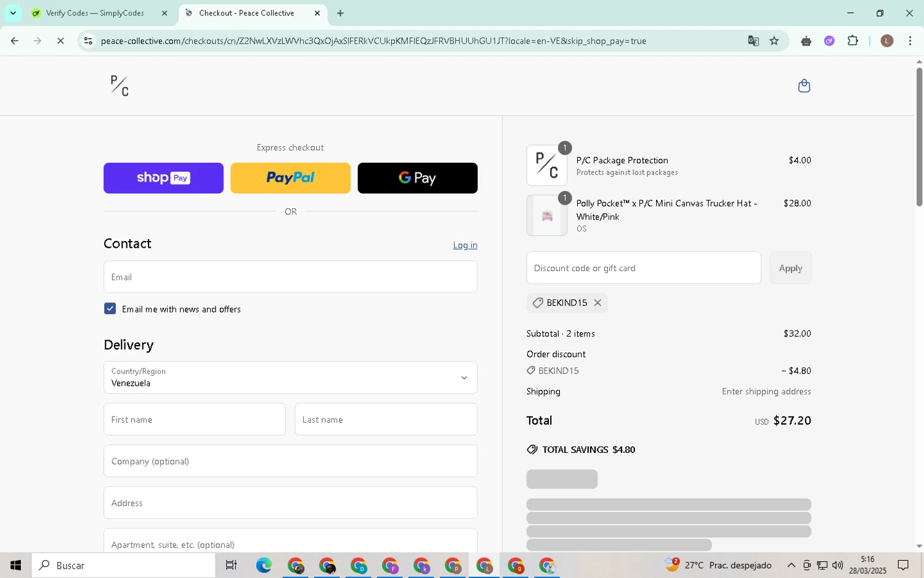This screenshot has width=924, height=578.
Task: Click the purple circular extension icon
Action: (830, 41)
